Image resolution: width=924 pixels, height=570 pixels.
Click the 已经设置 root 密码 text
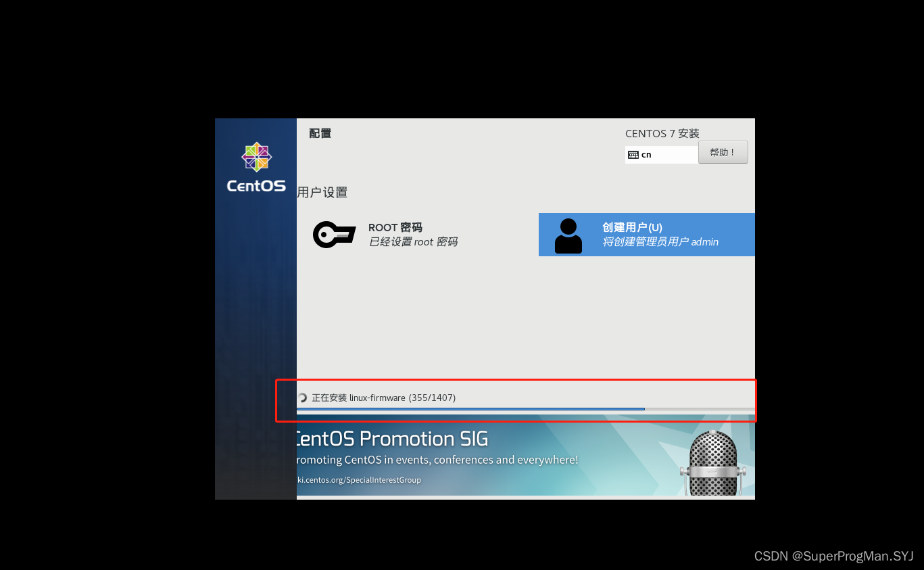(x=413, y=242)
